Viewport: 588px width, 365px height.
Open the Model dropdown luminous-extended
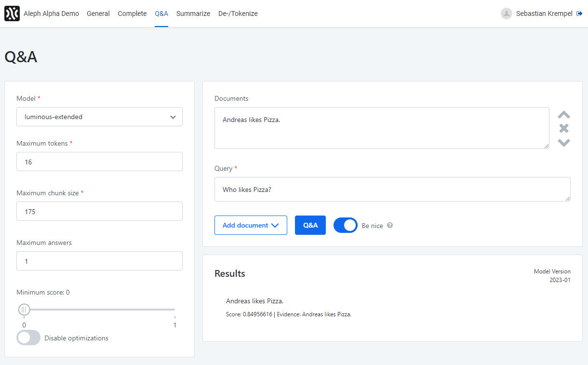click(99, 117)
